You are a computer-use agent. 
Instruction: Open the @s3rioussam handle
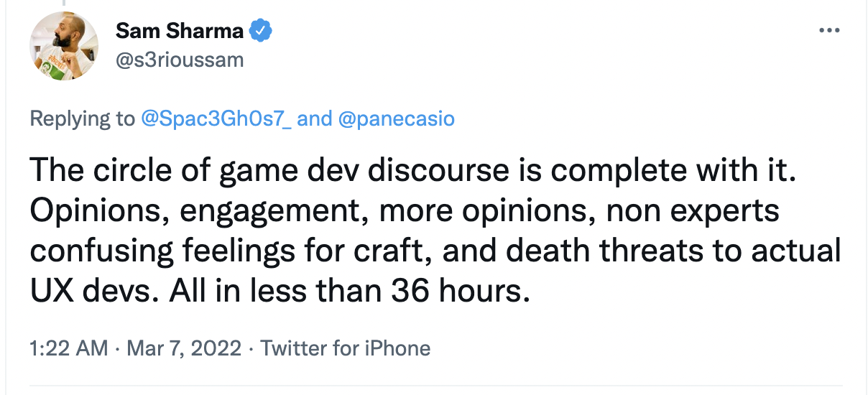click(180, 60)
